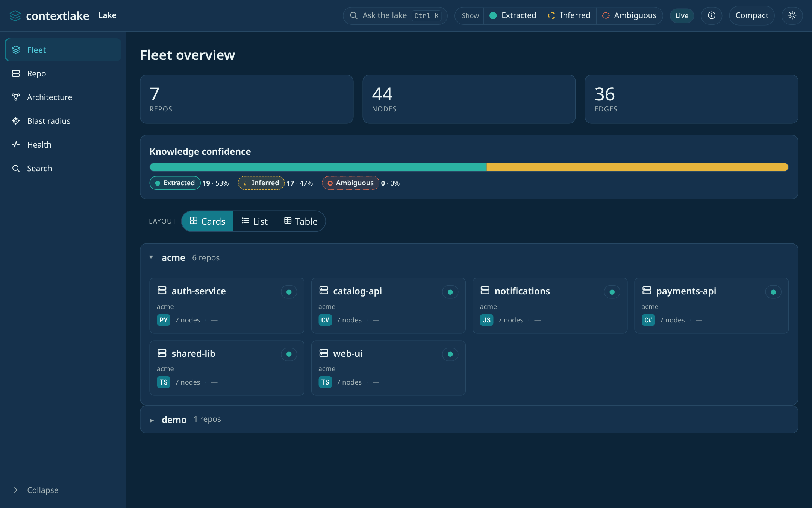Click yellow Inferred segment of confidence bar

(x=637, y=167)
